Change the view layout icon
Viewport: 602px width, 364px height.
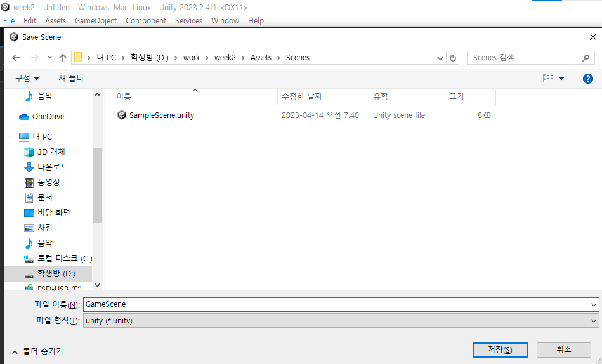point(548,79)
